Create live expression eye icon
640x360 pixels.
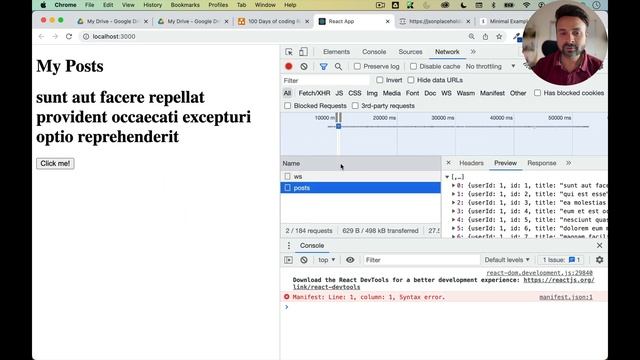350,260
